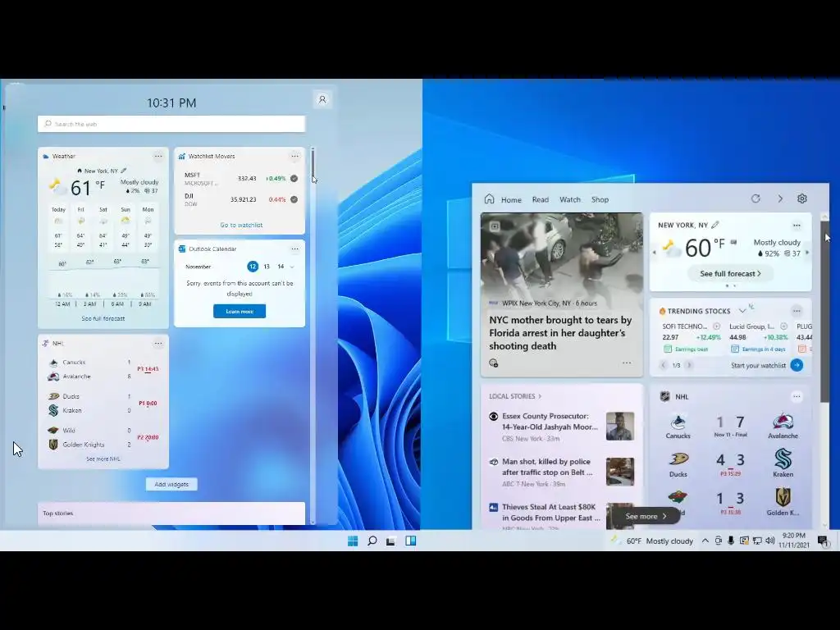The height and width of the screenshot is (630, 840).
Task: Click See full forecast button in feed
Action: click(730, 274)
